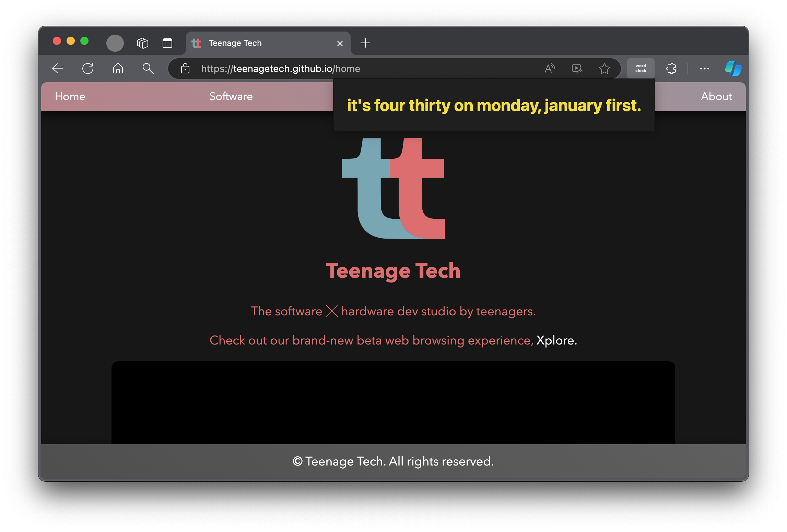Toggle the vertical tabs icon
Viewport: 787px width, 532px height.
click(167, 43)
